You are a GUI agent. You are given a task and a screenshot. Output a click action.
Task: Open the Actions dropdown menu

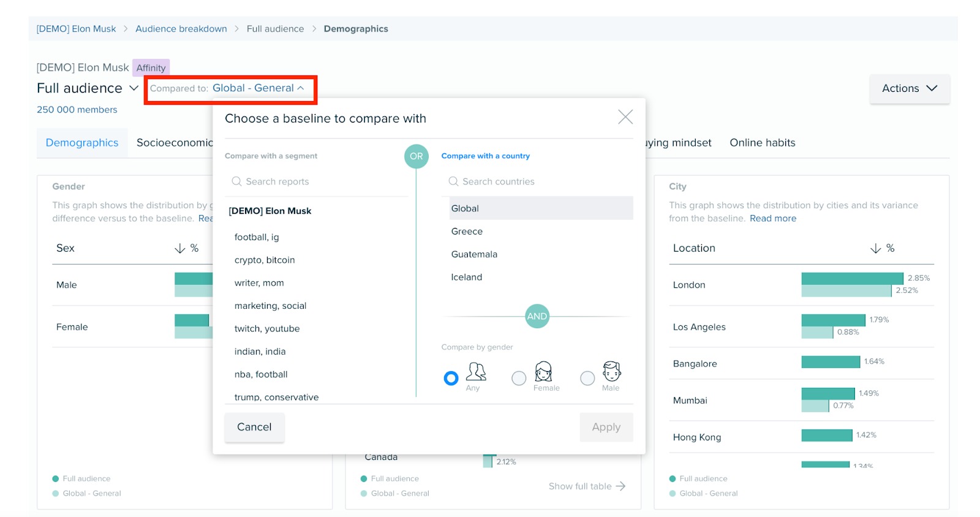click(910, 88)
